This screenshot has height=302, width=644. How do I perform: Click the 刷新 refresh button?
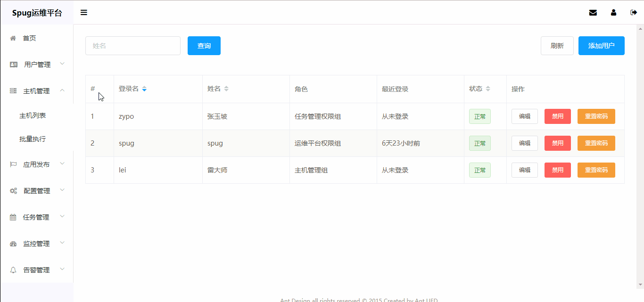557,46
